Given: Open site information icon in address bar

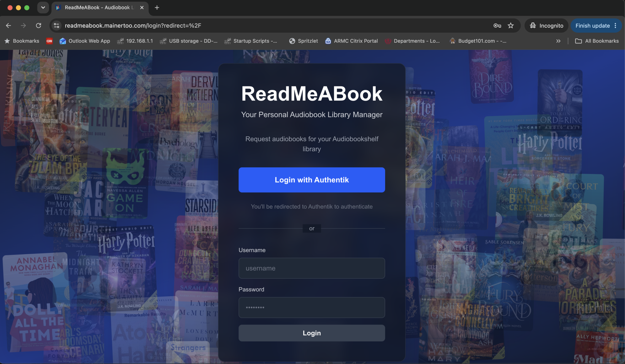Looking at the screenshot, I should coord(57,25).
